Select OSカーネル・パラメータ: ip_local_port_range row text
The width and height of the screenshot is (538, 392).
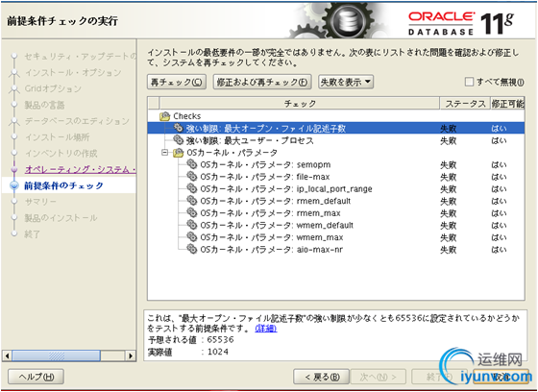point(286,188)
